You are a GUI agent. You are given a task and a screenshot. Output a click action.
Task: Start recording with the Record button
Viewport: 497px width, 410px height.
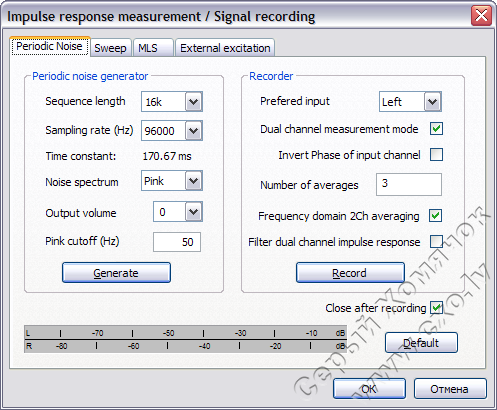click(350, 273)
